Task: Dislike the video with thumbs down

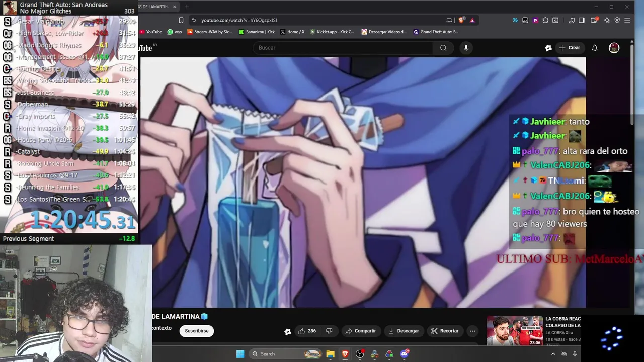Action: (x=329, y=331)
